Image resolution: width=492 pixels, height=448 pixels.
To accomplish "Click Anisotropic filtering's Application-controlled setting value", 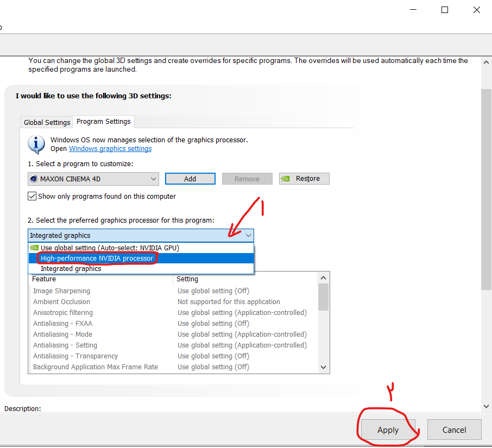I will tap(242, 312).
